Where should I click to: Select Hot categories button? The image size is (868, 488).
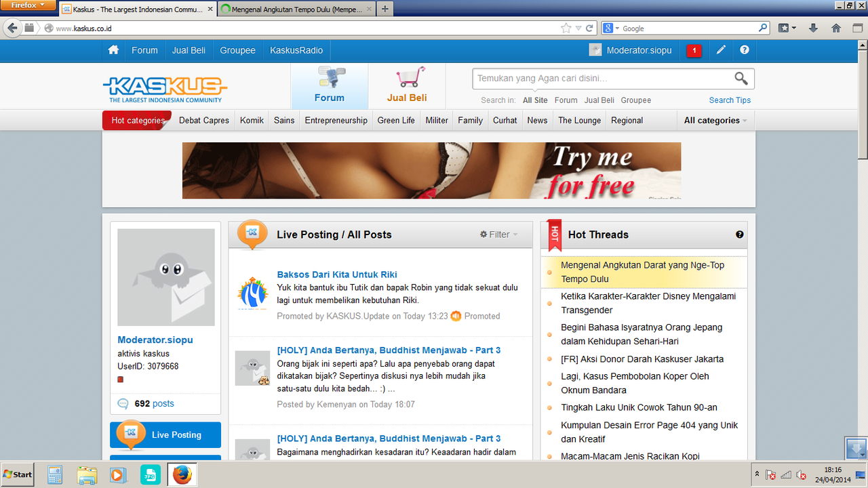[138, 121]
